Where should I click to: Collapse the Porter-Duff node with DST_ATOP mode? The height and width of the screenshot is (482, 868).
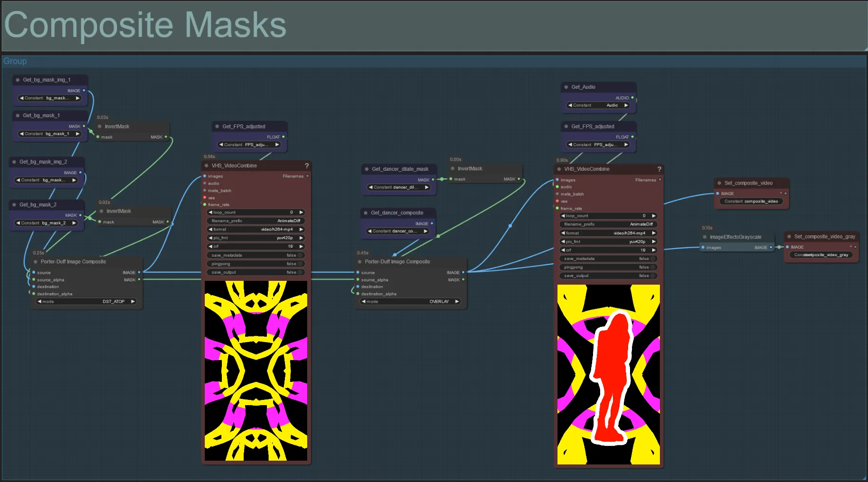tap(36, 261)
